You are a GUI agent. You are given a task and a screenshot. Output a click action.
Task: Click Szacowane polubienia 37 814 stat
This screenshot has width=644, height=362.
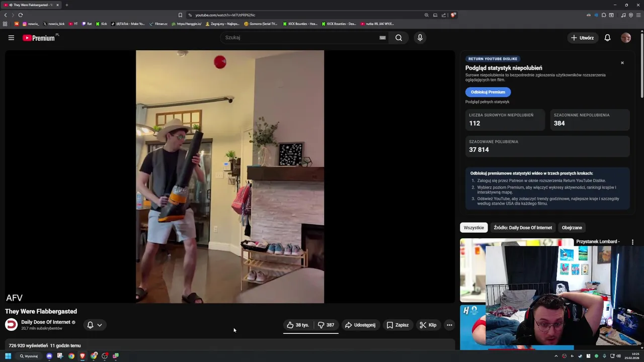547,146
